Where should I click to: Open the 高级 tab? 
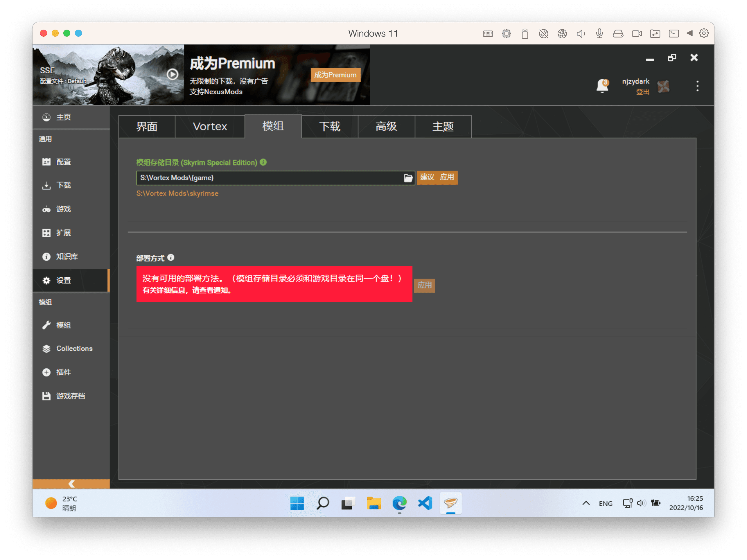(386, 126)
